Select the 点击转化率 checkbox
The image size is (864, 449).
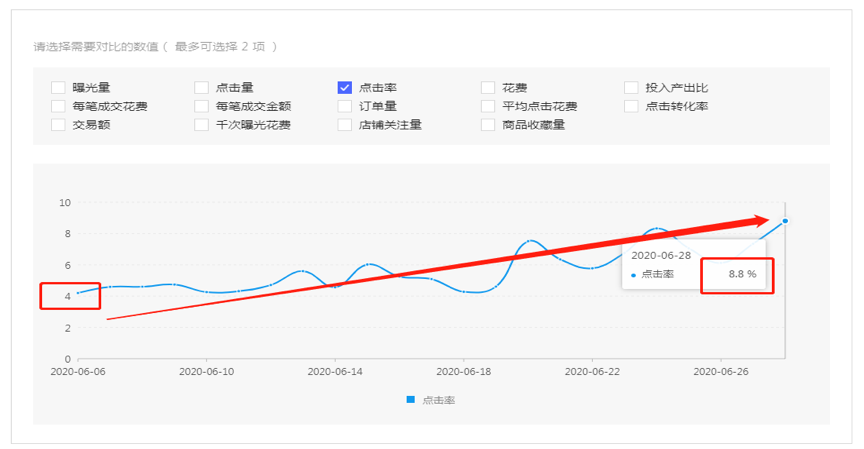point(631,106)
